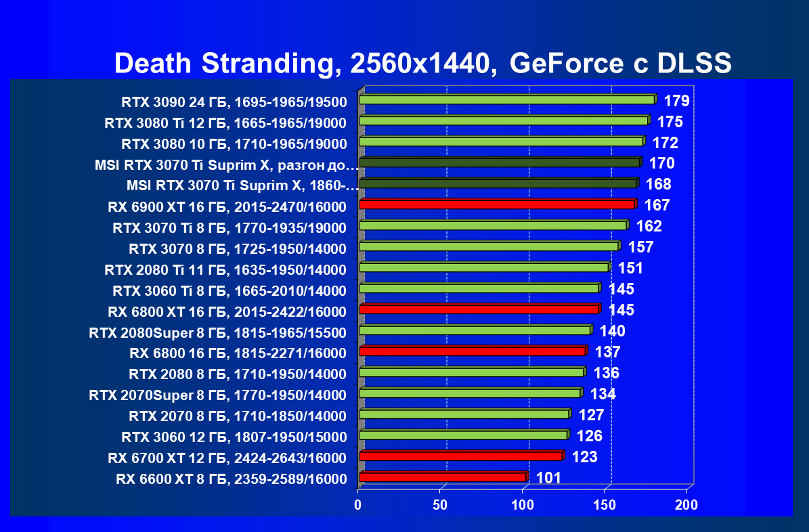Screen dimensions: 809x532
Task: Select the 'RTX 3090 24 ГБ, 1695-1965/19500' label
Action: click(x=234, y=102)
